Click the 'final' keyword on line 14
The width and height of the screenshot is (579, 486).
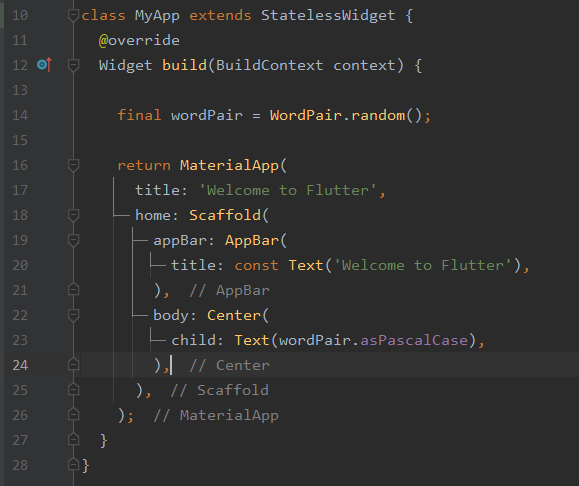click(139, 115)
